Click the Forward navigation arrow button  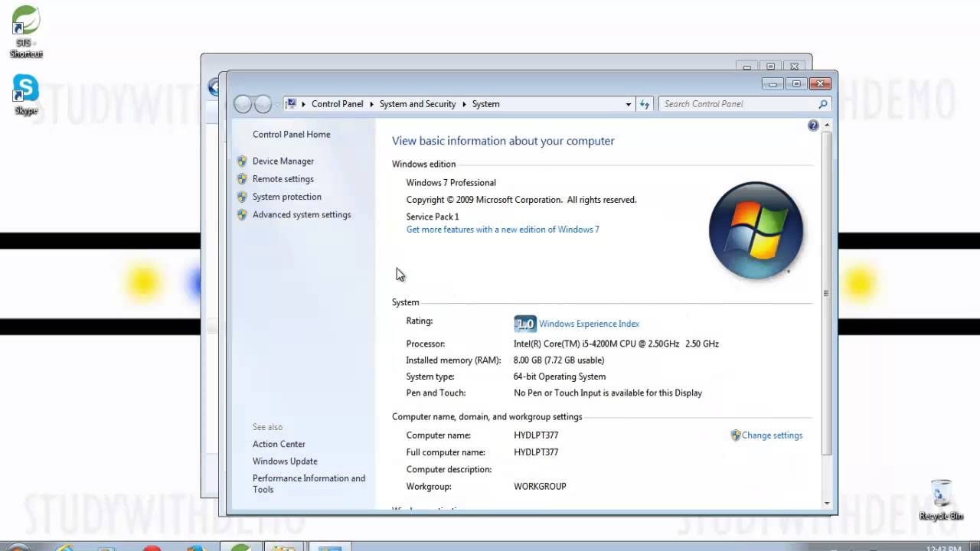coord(263,104)
